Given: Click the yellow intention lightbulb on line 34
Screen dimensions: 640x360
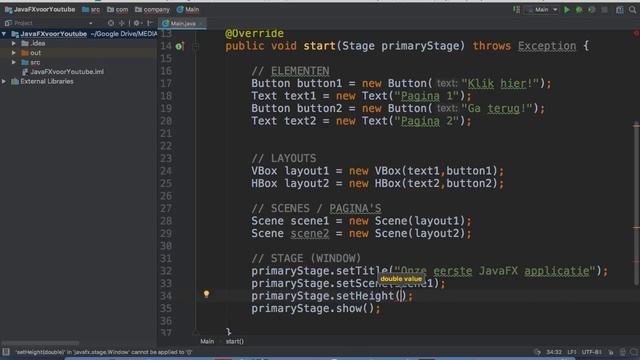Looking at the screenshot, I should [207, 293].
